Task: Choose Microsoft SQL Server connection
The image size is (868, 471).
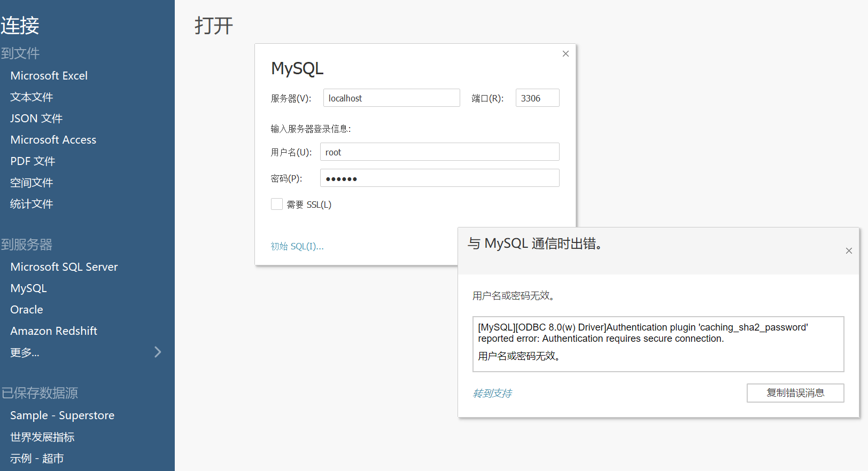Action: click(x=64, y=267)
